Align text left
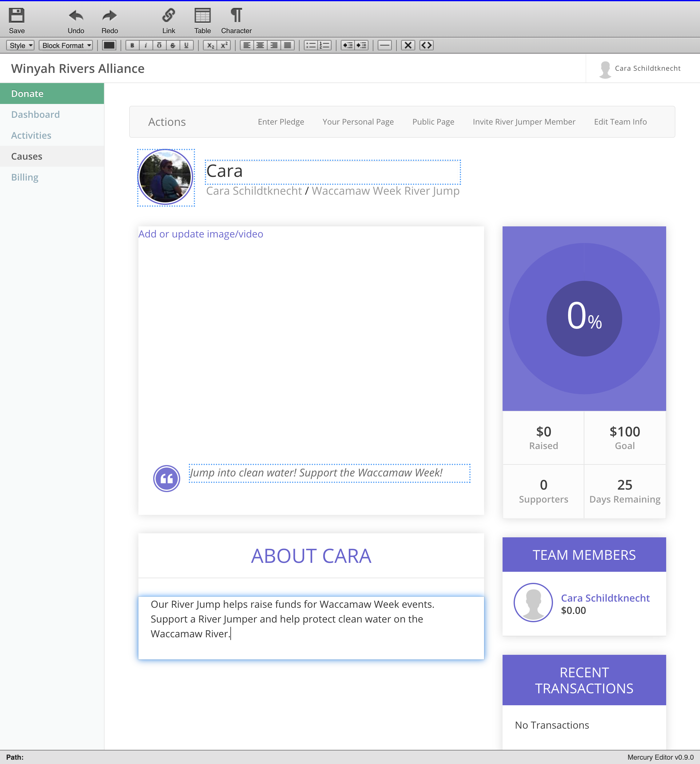The width and height of the screenshot is (700, 764). click(247, 46)
